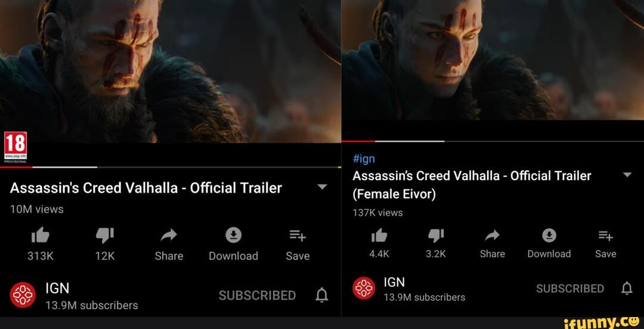Unsubscribe via right SUBSCRIBED button
Screen dimensions: 644x329
[570, 288]
